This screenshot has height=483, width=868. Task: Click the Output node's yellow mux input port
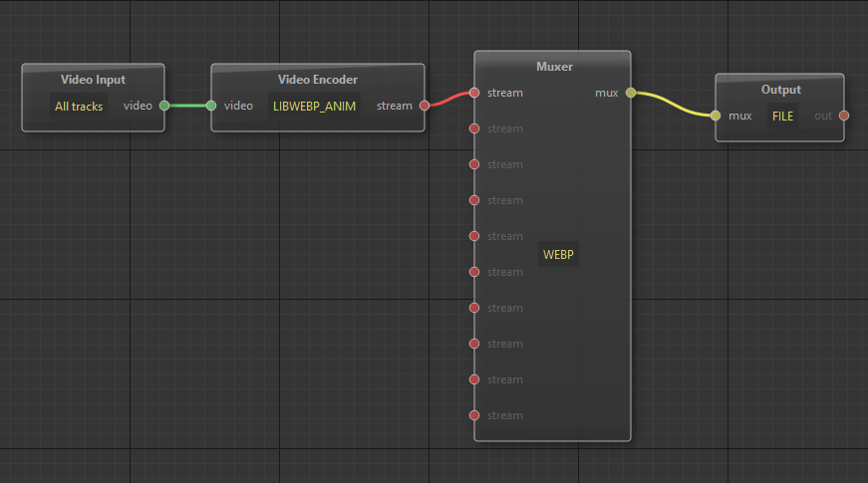pos(716,116)
